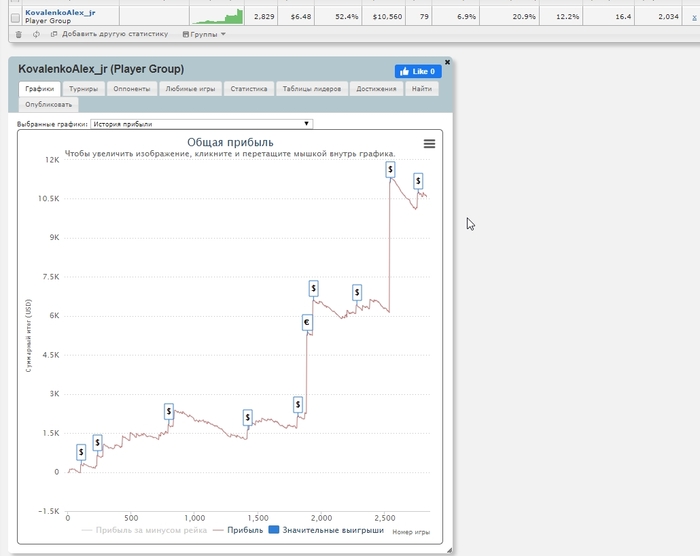Click the 20.9% cell
Screen dimensions: 700x556
[x=509, y=17]
